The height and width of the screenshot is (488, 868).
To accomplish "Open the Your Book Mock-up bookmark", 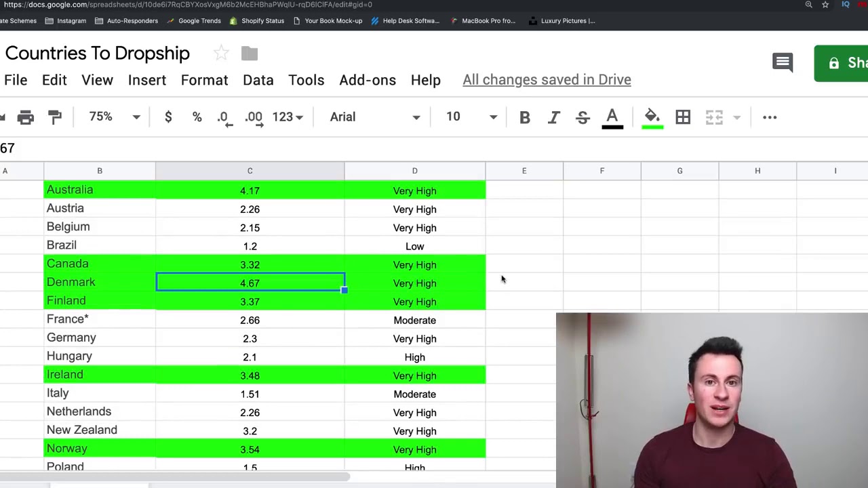I will pos(328,20).
